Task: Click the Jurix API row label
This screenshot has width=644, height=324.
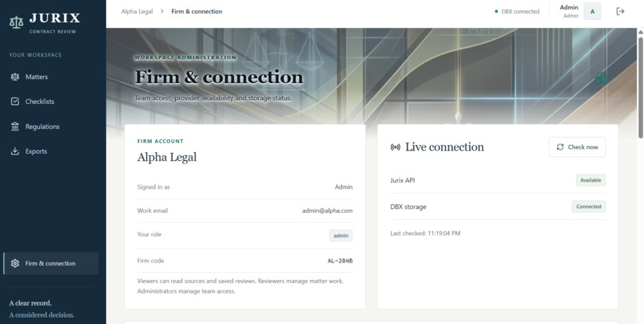Action: pos(403,180)
